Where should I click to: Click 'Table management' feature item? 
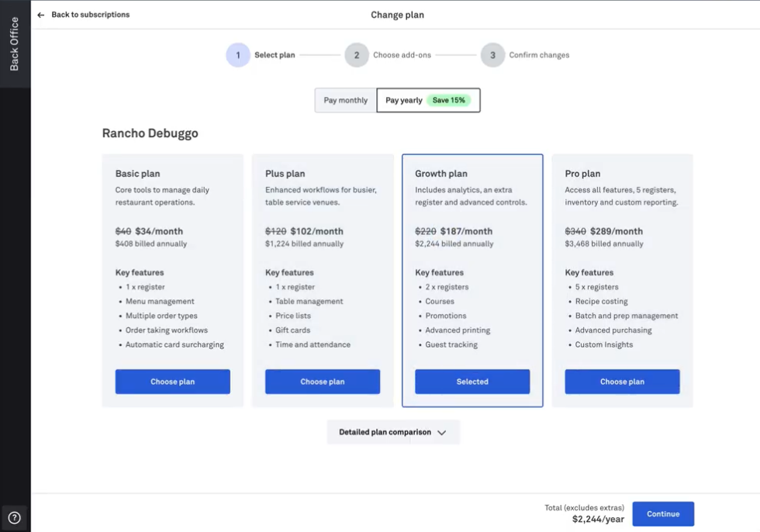(x=309, y=302)
